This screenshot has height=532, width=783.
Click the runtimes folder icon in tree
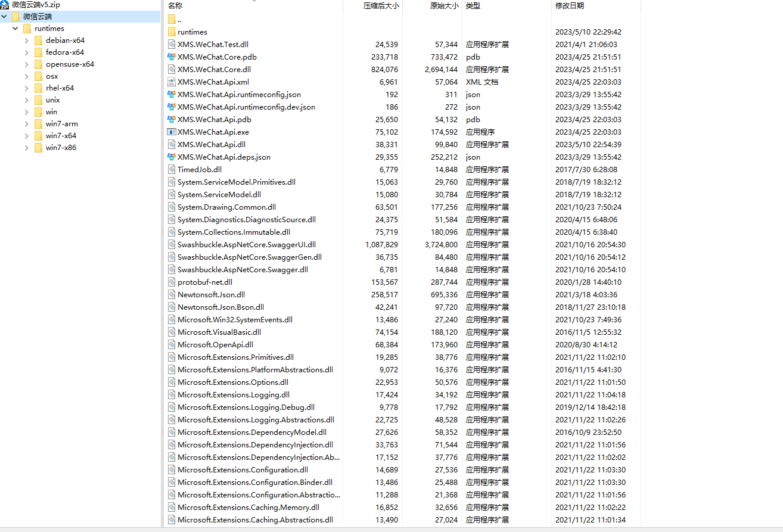click(x=27, y=29)
